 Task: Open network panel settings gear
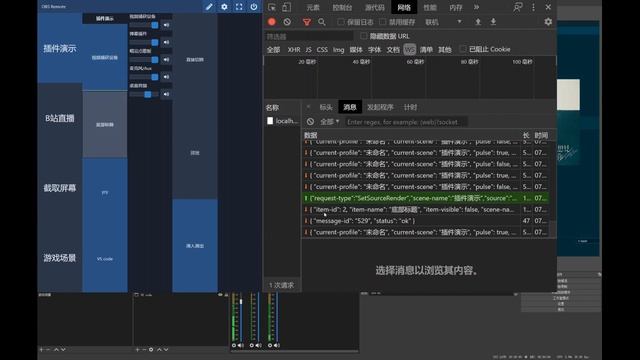pos(548,22)
